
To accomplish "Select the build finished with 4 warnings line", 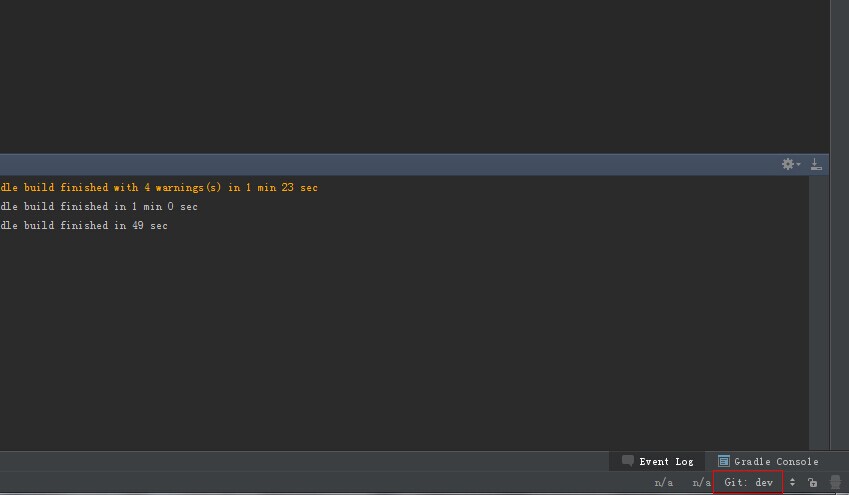I will (x=159, y=187).
